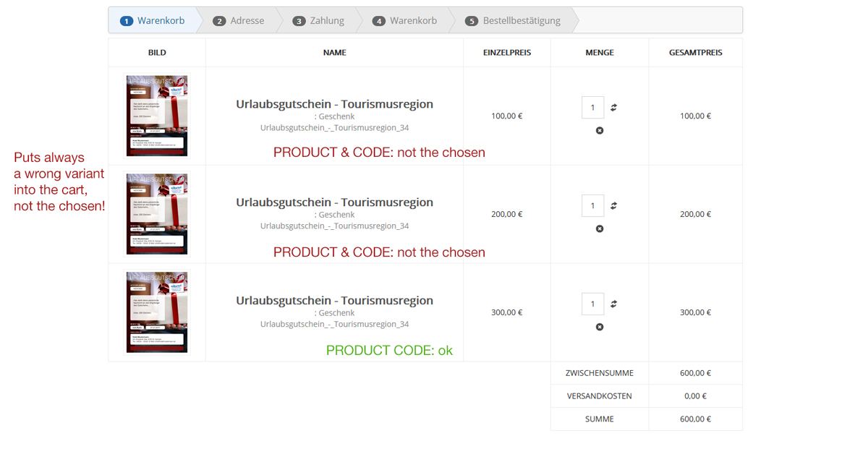
Task: Go to step 2 Adresse
Action: pyautogui.click(x=239, y=21)
